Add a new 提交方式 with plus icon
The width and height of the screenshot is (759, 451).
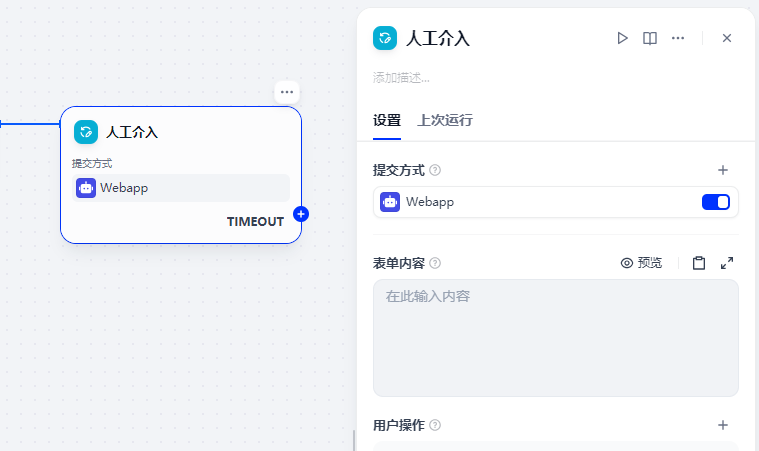(x=723, y=170)
